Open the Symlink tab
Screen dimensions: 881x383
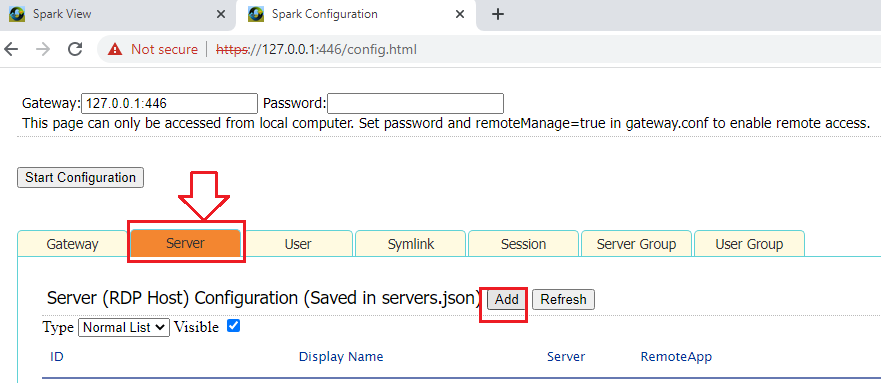click(411, 244)
